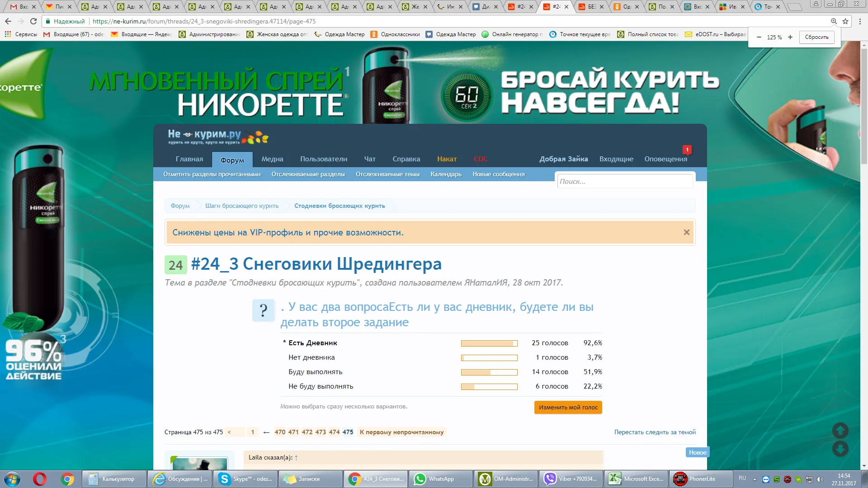Open the Чат navigation tab
Viewport: 868px width, 488px height.
click(x=370, y=159)
